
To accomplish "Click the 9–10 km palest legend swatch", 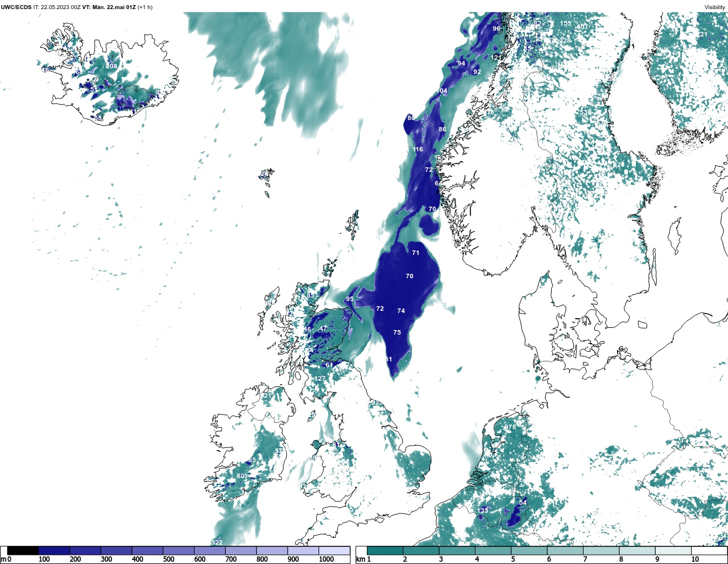I will click(x=673, y=550).
